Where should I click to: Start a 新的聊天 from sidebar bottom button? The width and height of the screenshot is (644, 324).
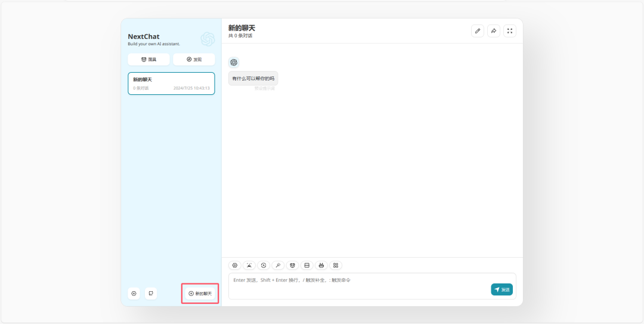pos(200,293)
